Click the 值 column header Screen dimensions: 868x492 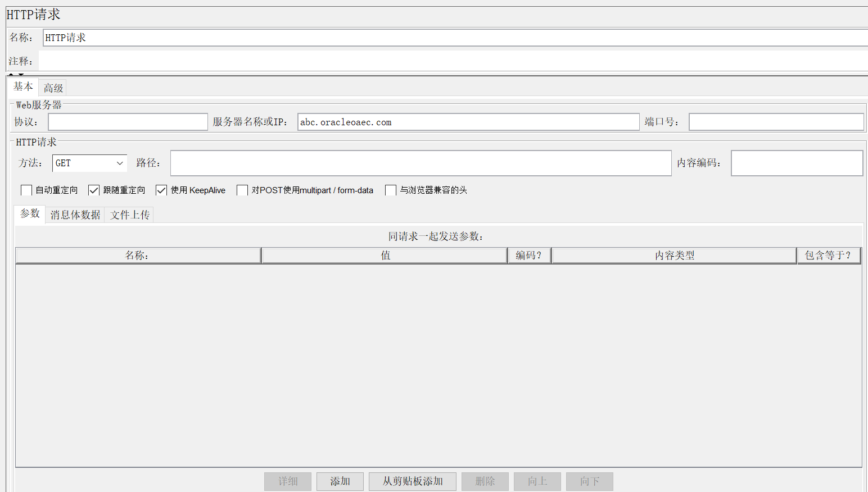pos(385,256)
